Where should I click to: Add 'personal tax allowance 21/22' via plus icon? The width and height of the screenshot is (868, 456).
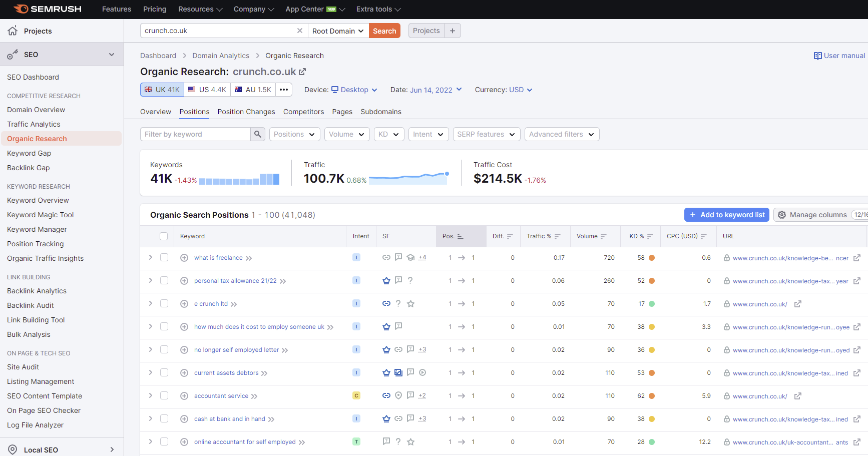pos(184,281)
